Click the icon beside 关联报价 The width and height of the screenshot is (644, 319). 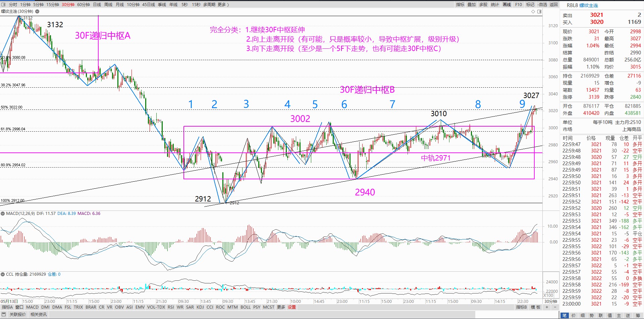(4, 315)
